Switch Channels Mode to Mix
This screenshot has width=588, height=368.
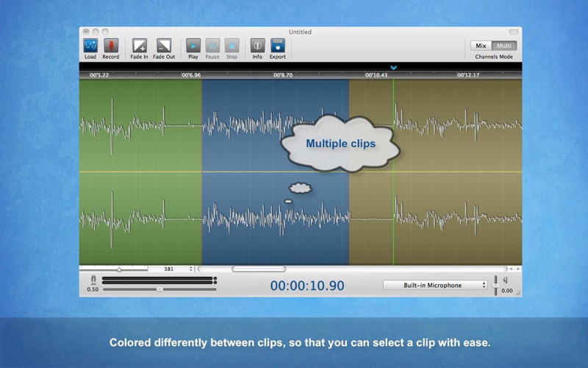point(481,46)
